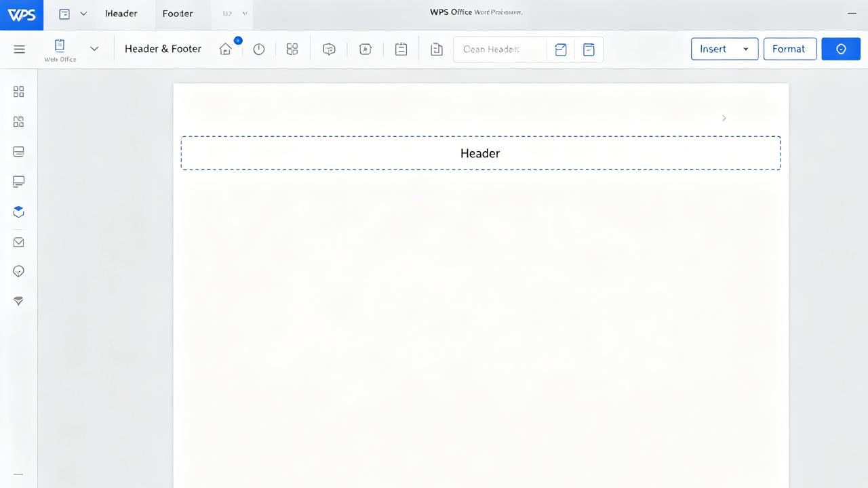Open the document icon in title bar

tap(64, 14)
